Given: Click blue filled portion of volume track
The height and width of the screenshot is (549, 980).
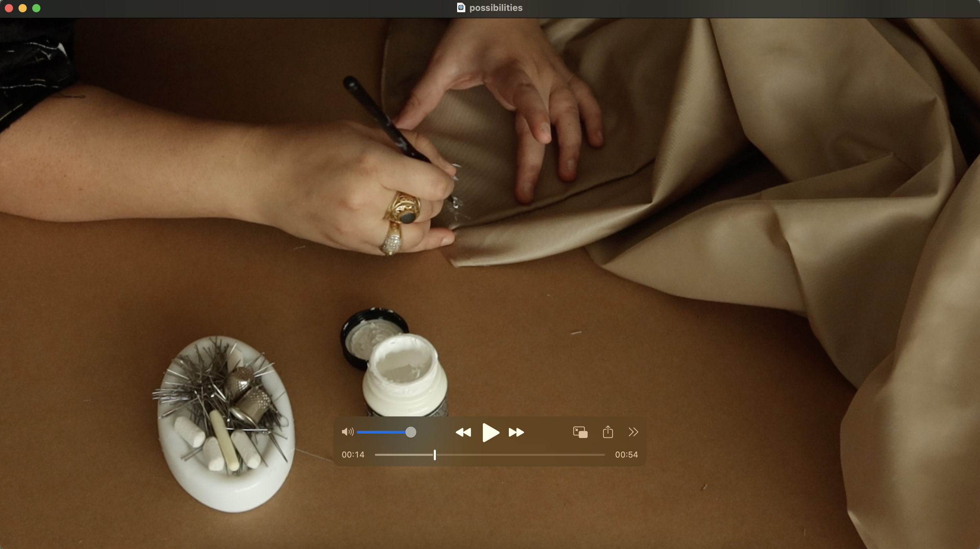Looking at the screenshot, I should 380,432.
